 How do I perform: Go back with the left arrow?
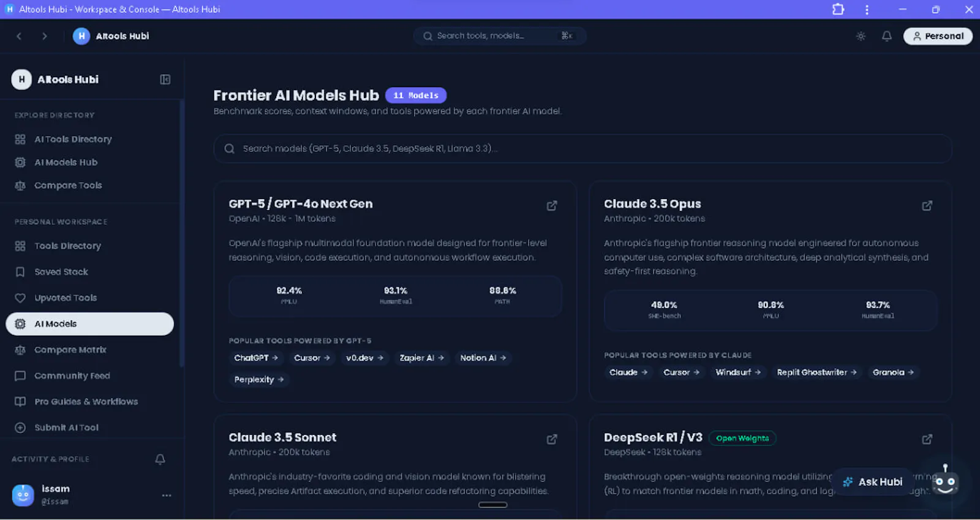(x=19, y=36)
